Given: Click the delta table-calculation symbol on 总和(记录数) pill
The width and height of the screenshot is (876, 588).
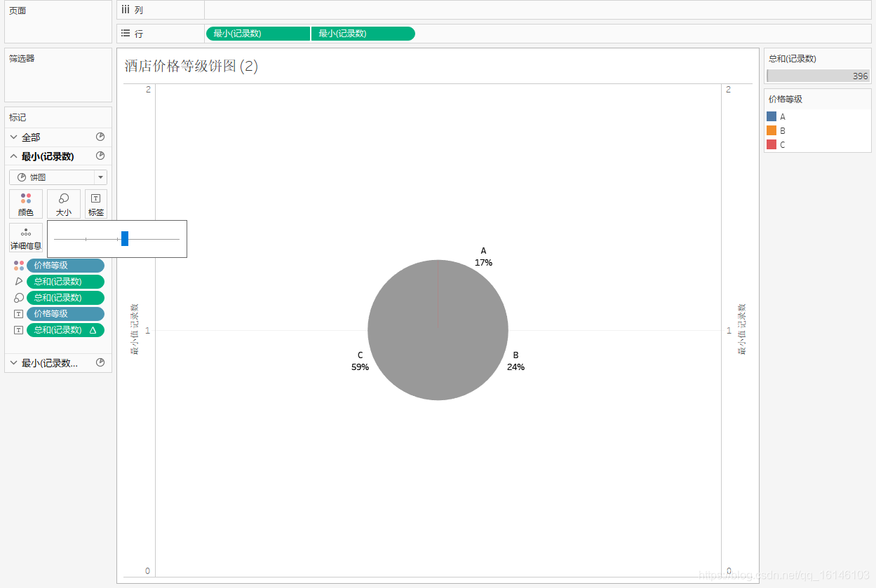Looking at the screenshot, I should coord(93,330).
